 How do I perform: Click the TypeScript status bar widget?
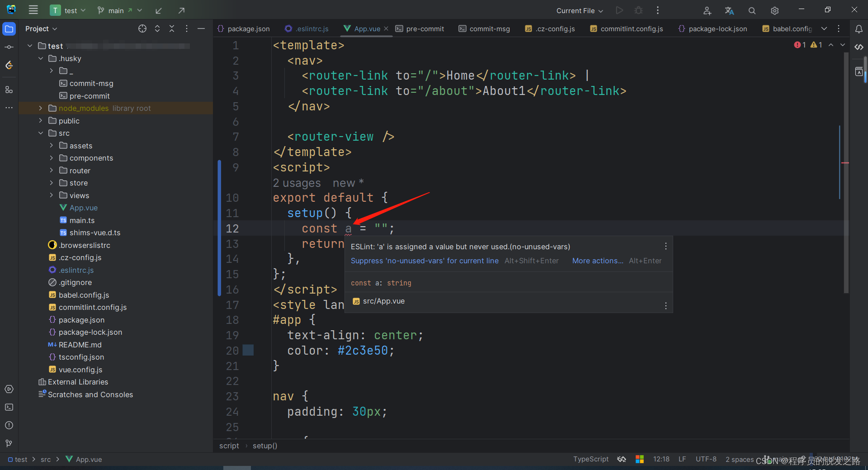pyautogui.click(x=591, y=459)
